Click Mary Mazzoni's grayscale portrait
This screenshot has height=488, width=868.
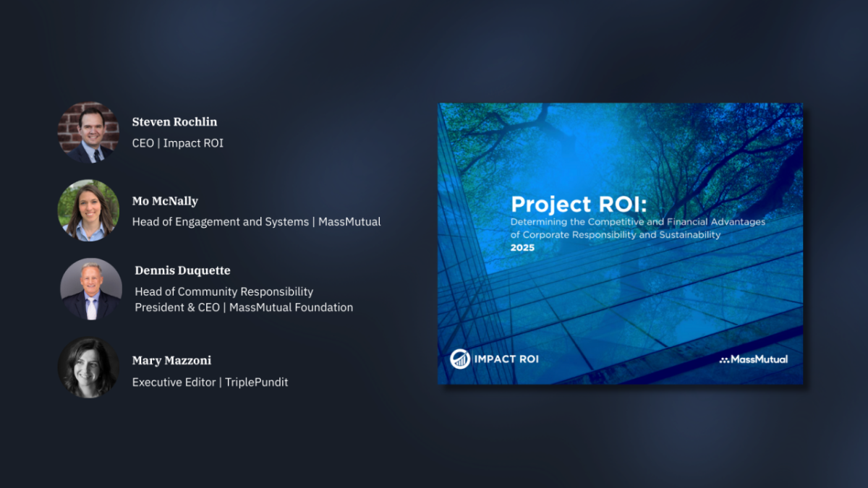coord(88,367)
